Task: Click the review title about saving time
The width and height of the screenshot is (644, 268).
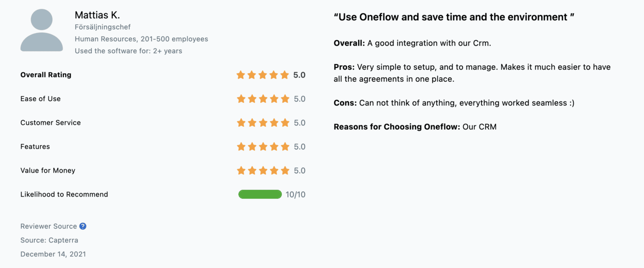Action: (x=454, y=17)
